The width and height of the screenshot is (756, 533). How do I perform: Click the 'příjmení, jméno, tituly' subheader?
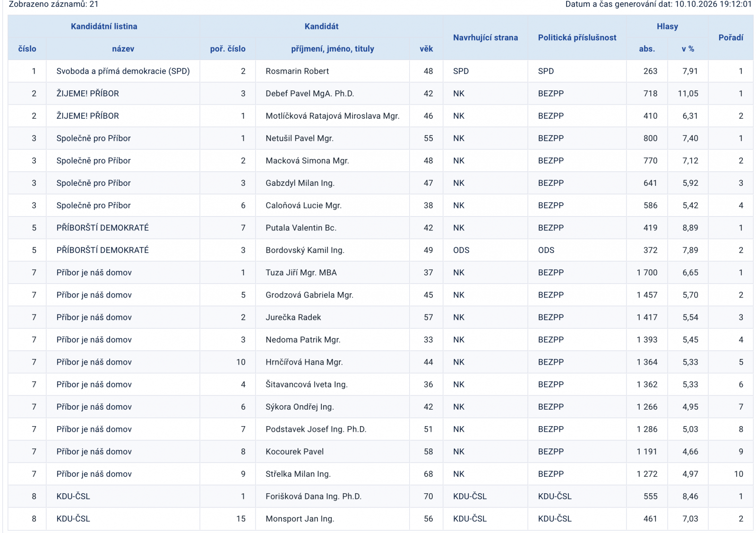click(x=332, y=49)
